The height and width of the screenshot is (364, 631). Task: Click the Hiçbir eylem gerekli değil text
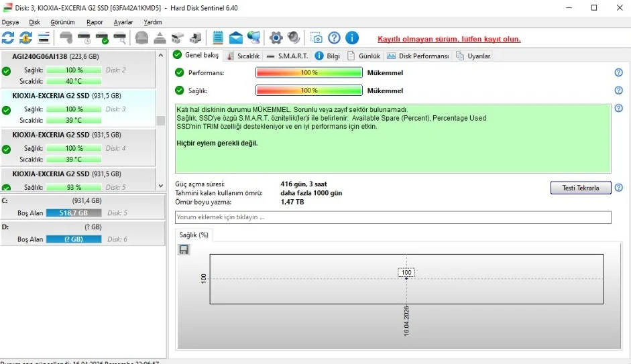point(217,143)
